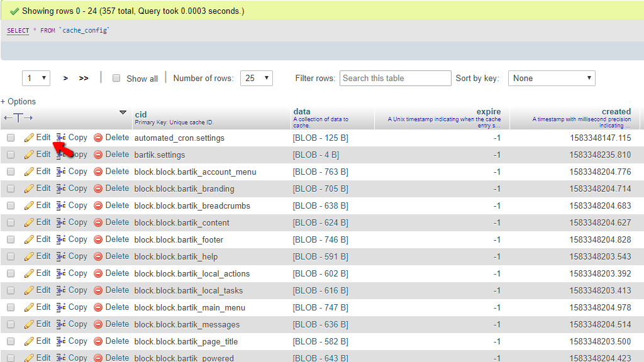Click the pencil icon for block.block.bartik_help

29,256
